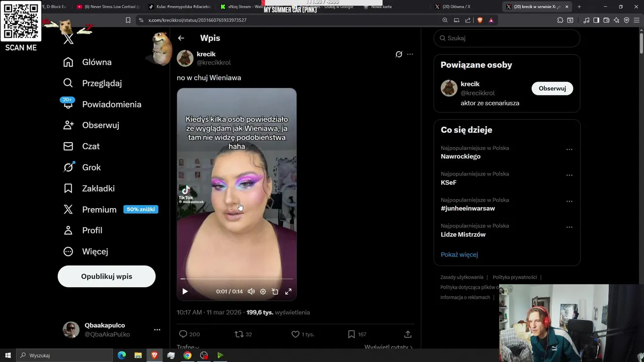Open Brave VPN shield icon
This screenshot has height=362, width=644.
(x=626, y=20)
